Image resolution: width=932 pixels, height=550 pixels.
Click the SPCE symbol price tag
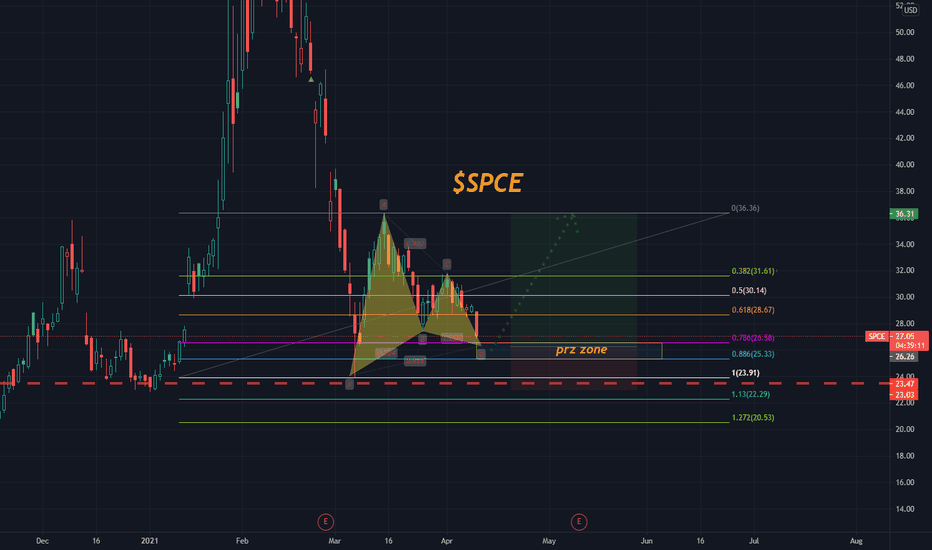pyautogui.click(x=877, y=337)
